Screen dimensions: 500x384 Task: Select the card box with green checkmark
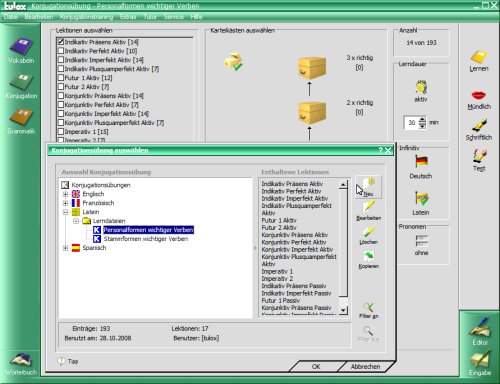(x=233, y=61)
